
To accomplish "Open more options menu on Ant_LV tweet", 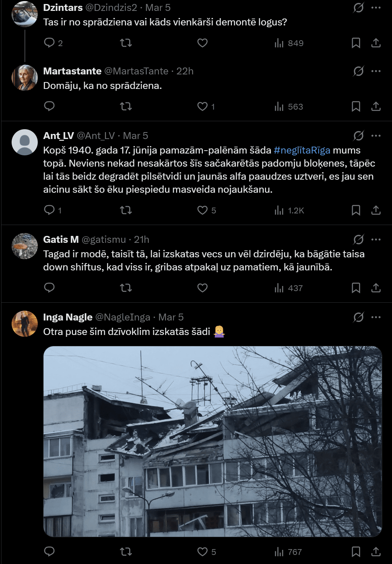I will pyautogui.click(x=376, y=136).
